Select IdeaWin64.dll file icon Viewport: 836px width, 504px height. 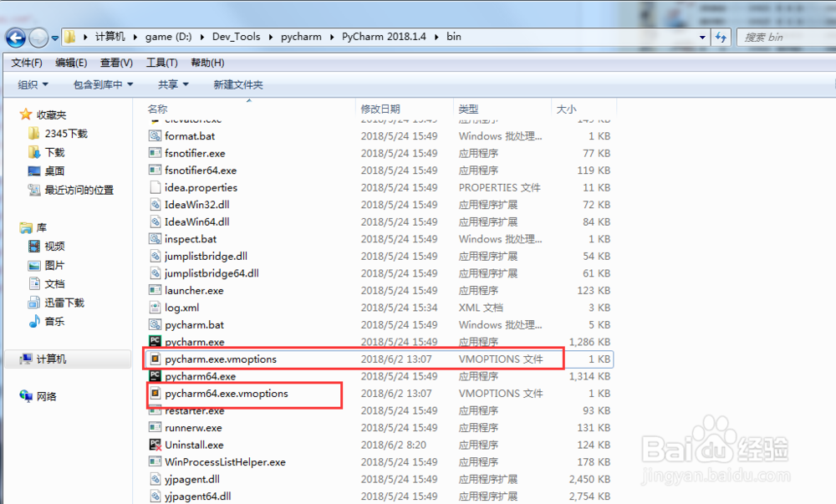pos(155,221)
